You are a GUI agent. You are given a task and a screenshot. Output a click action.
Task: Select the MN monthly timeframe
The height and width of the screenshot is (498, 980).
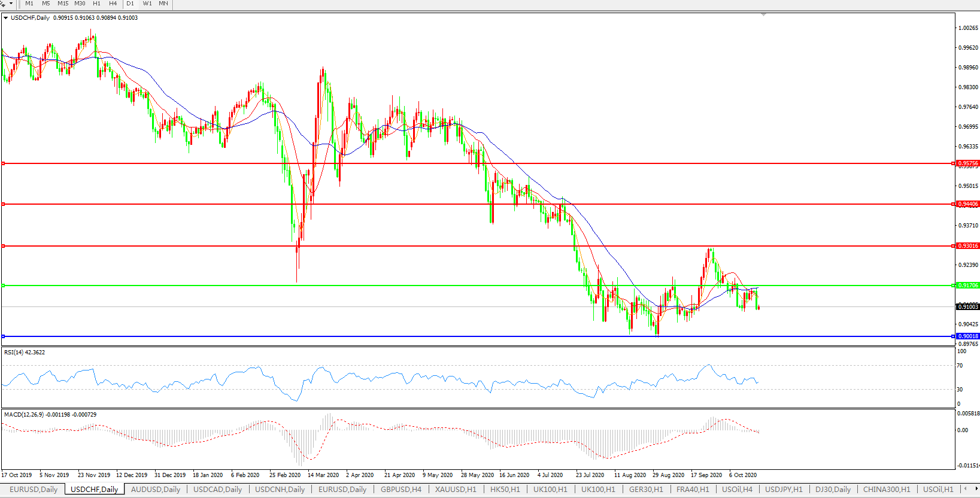pyautogui.click(x=163, y=4)
